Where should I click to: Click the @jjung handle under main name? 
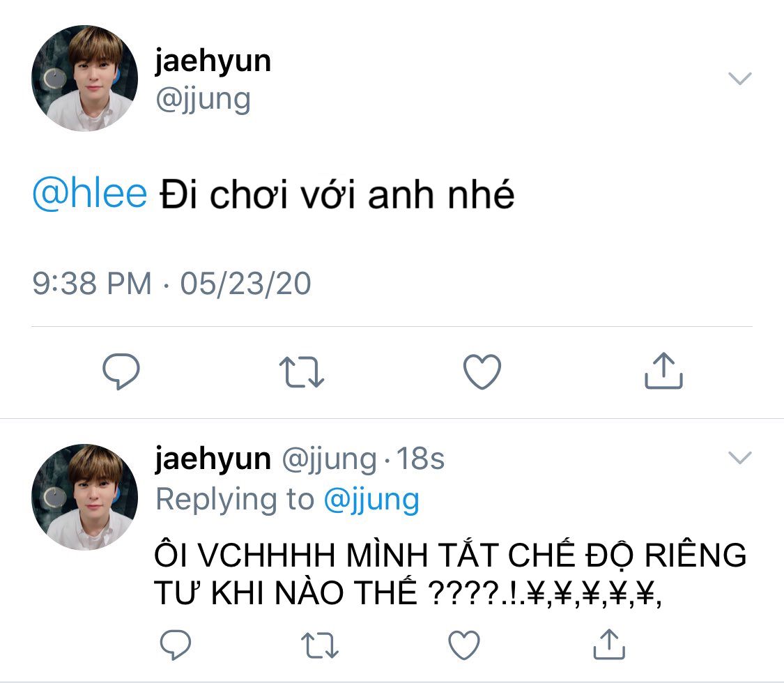[203, 98]
